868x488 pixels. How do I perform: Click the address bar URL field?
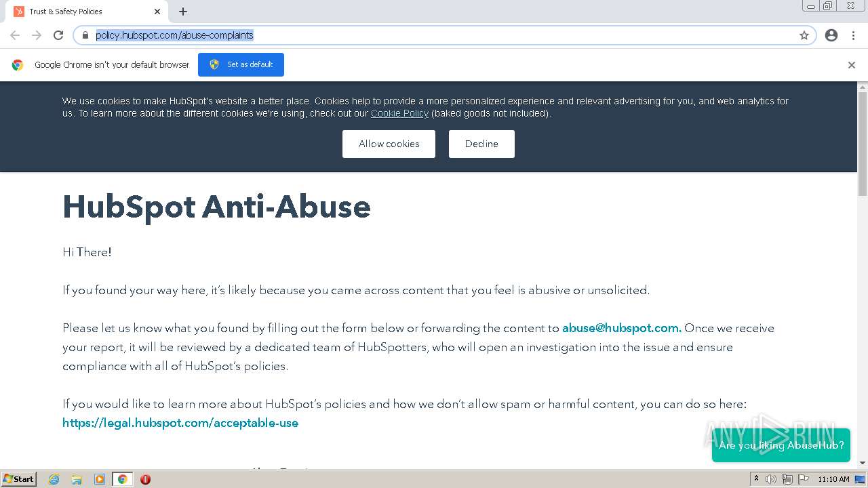tap(445, 35)
